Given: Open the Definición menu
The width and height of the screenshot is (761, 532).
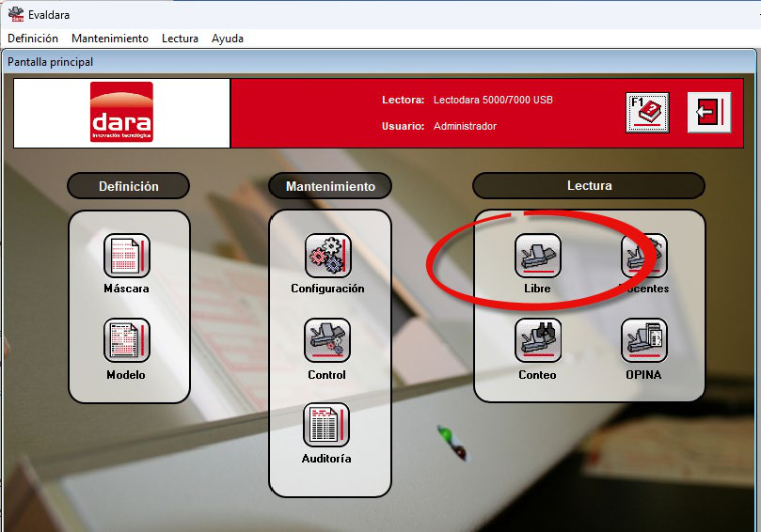Looking at the screenshot, I should click(x=33, y=39).
